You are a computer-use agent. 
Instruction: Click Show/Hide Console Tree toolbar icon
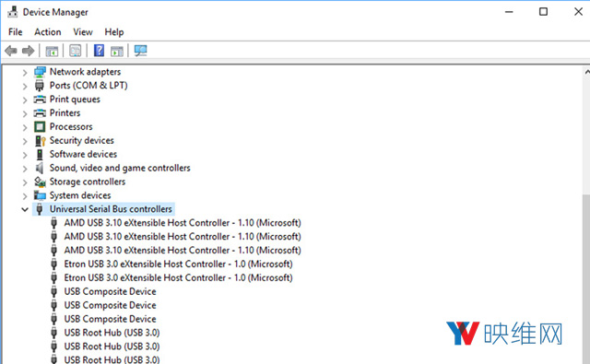[52, 51]
